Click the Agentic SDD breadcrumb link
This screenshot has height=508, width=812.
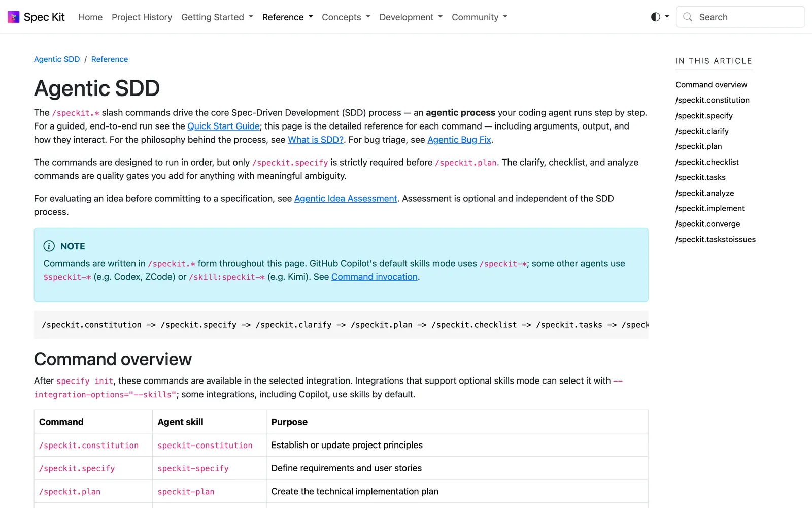coord(57,59)
